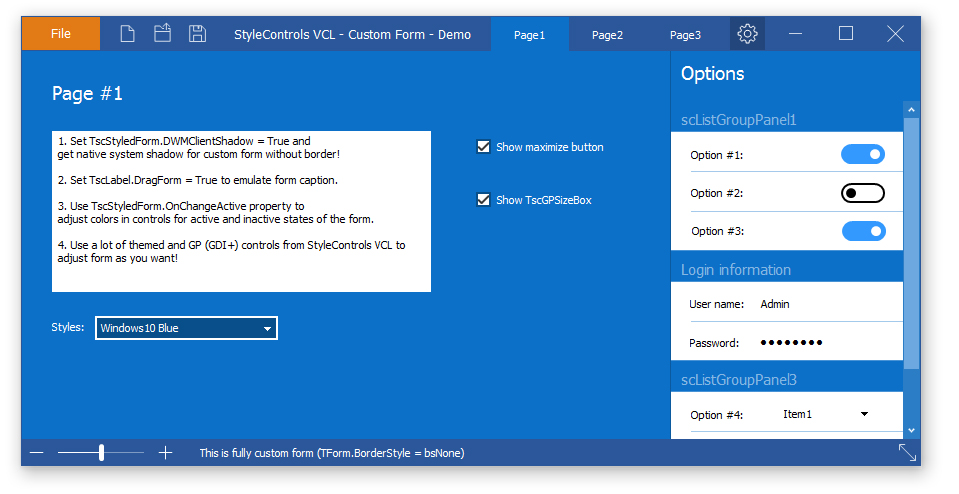
Task: Close the demo window
Action: coord(895,34)
